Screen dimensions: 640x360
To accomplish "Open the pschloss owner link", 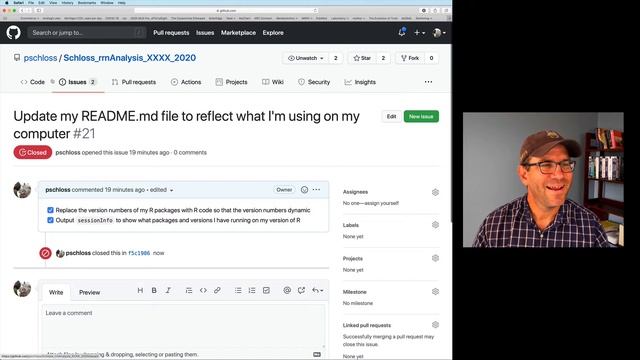I will coord(40,58).
